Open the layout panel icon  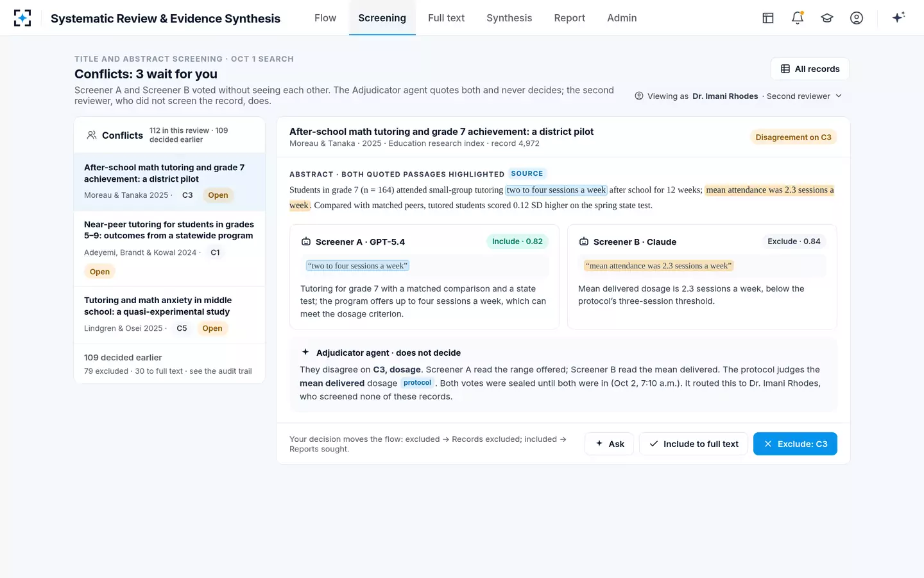pyautogui.click(x=768, y=18)
